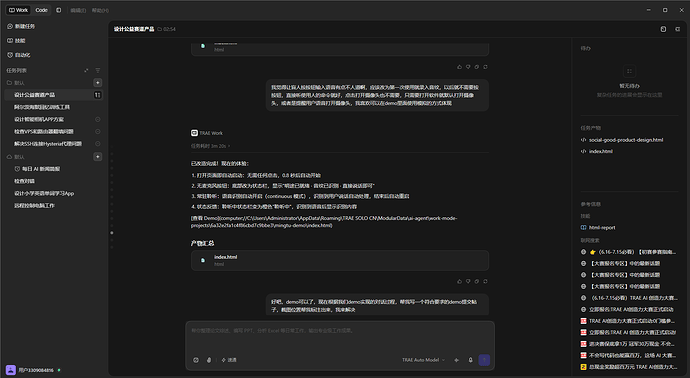Open the 初赛参赛指南 search result
The image size is (690, 378).
628,252
